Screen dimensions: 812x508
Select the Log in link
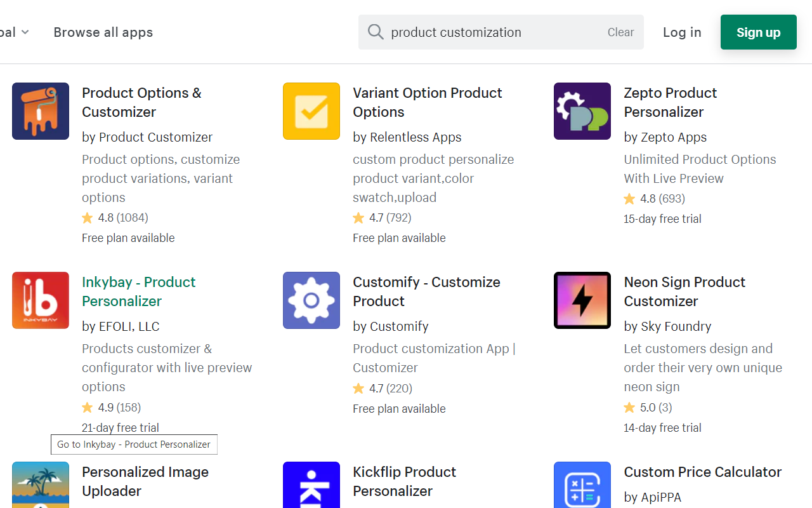pyautogui.click(x=682, y=32)
